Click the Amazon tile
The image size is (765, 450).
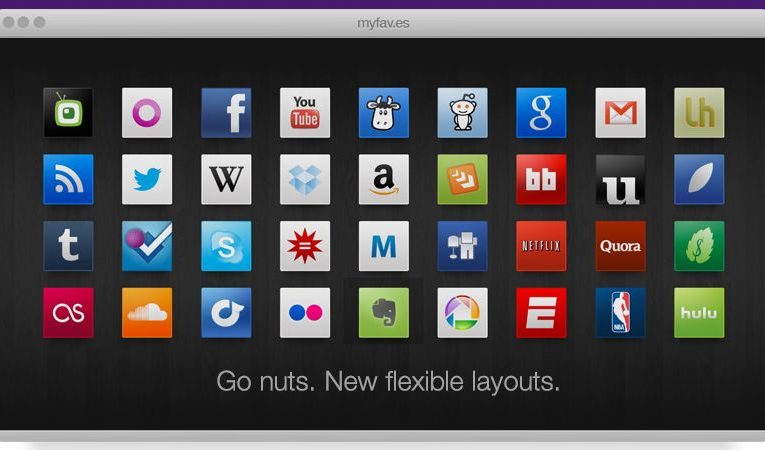click(384, 180)
